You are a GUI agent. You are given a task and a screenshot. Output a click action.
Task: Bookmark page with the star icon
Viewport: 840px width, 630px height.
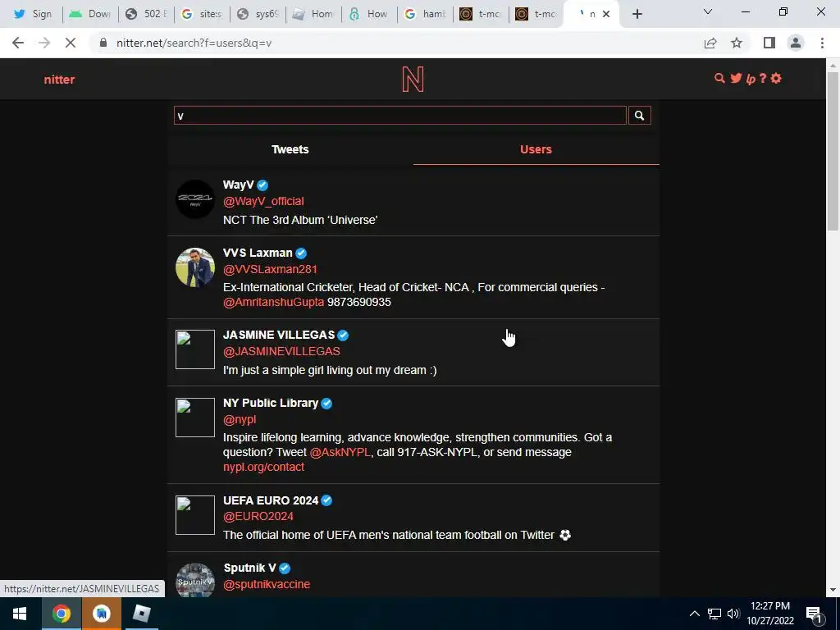(x=737, y=43)
